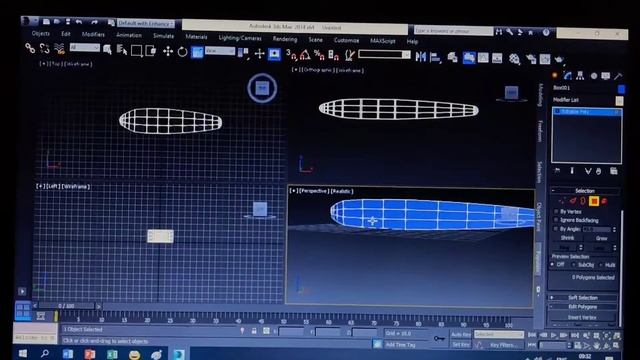
Task: Enable the By Vertex checkbox
Action: (x=556, y=211)
